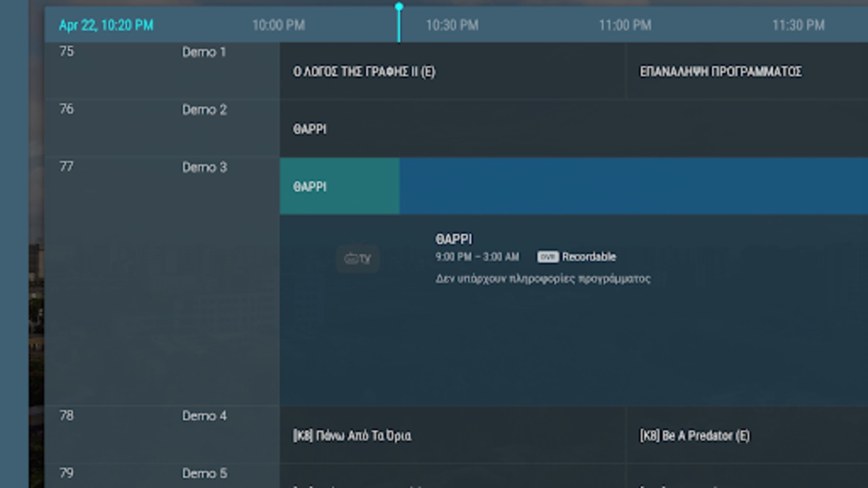This screenshot has height=488, width=868.
Task: Click the Apr 22, 10:20 PM date label
Action: pos(106,26)
